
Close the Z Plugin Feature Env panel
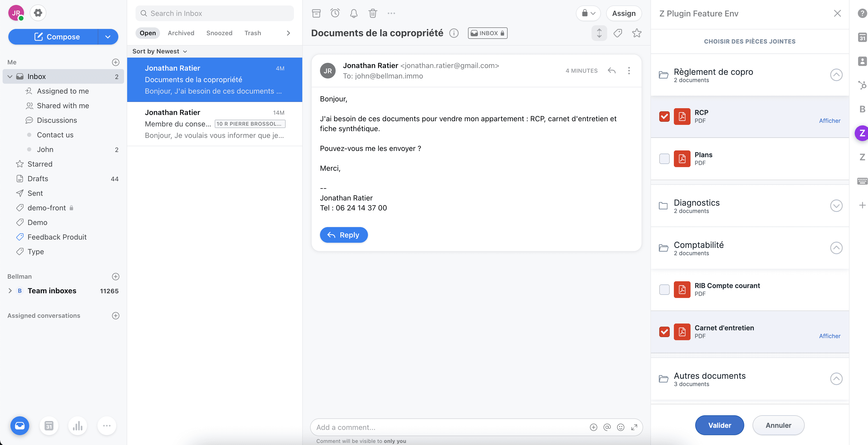coord(837,13)
